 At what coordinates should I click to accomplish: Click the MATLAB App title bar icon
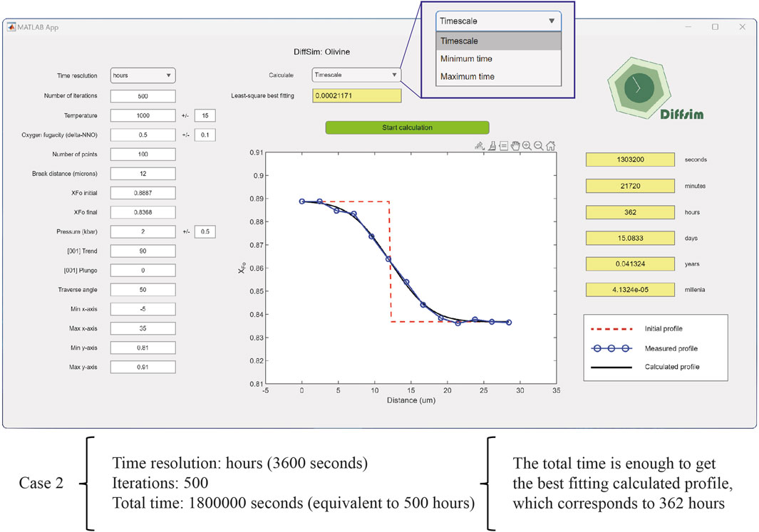11,27
